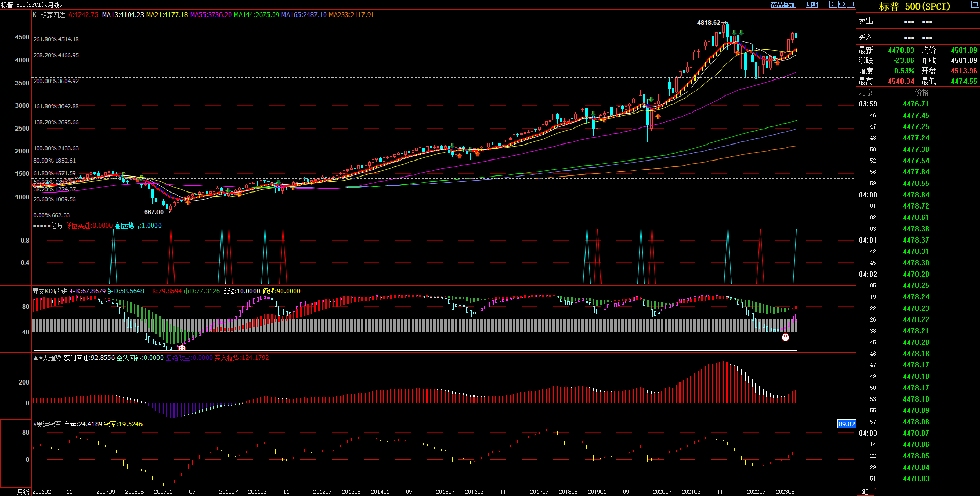Toggle the side panel layout icon
The width and height of the screenshot is (980, 496).
click(x=851, y=4)
